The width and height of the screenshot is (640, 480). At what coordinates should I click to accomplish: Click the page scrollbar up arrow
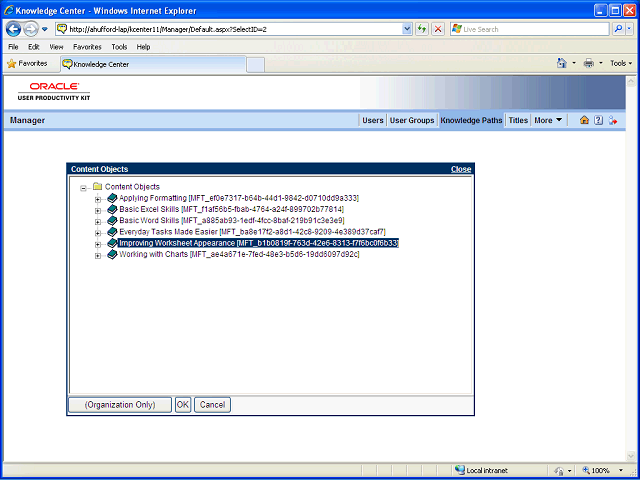point(631,81)
